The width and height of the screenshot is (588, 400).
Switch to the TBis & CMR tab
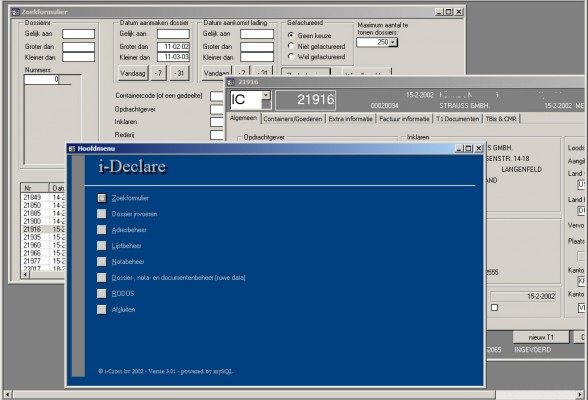501,119
